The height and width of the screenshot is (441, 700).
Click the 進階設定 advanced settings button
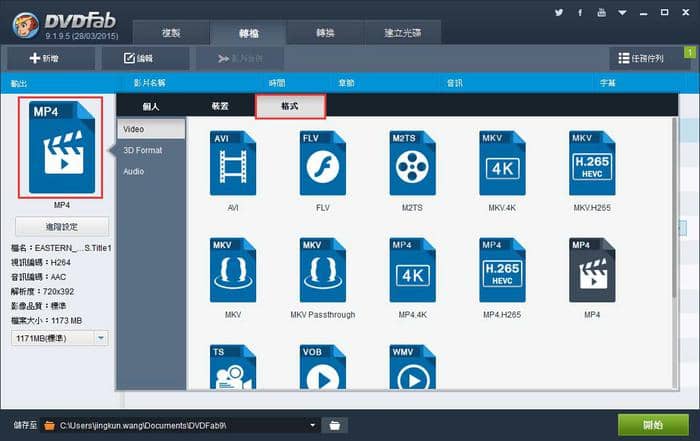(x=62, y=227)
